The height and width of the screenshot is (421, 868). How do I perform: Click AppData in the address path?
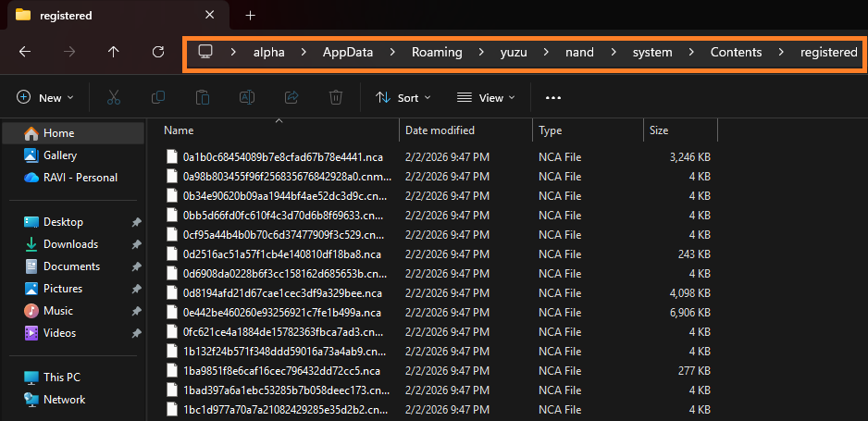click(x=348, y=52)
